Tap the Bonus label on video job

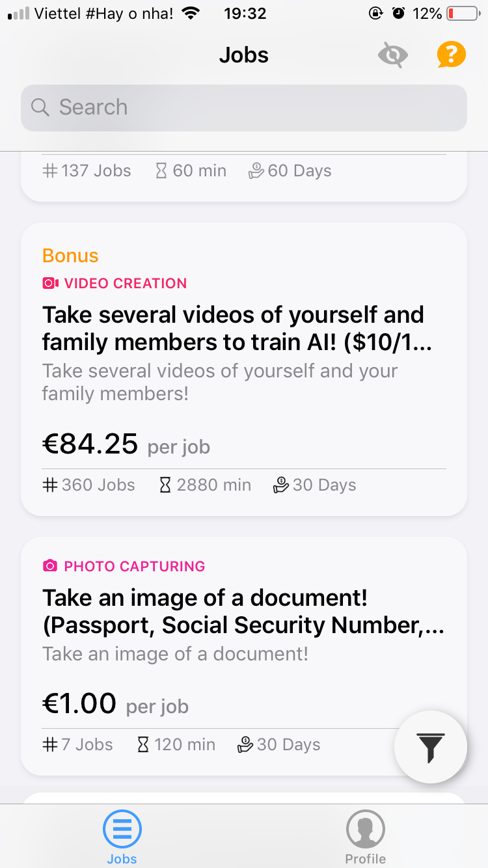70,256
